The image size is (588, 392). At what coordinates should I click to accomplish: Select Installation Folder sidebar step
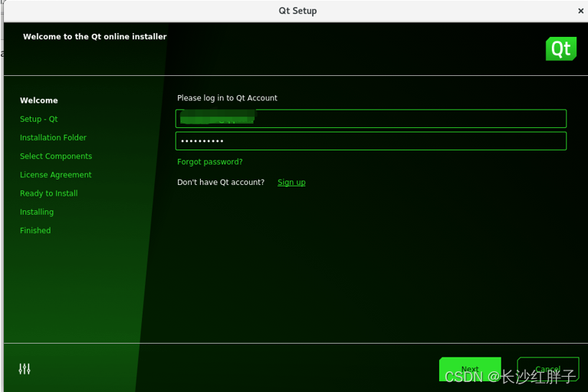pyautogui.click(x=53, y=137)
